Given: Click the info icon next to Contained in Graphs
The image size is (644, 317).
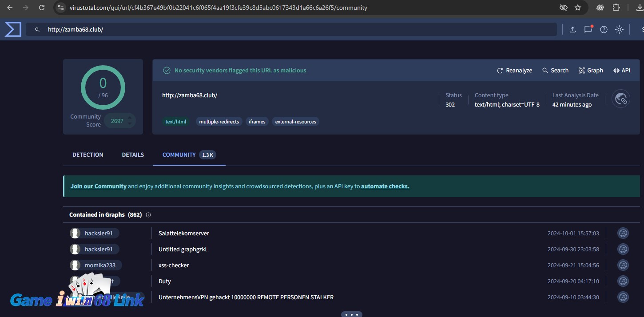Looking at the screenshot, I should coord(148,214).
